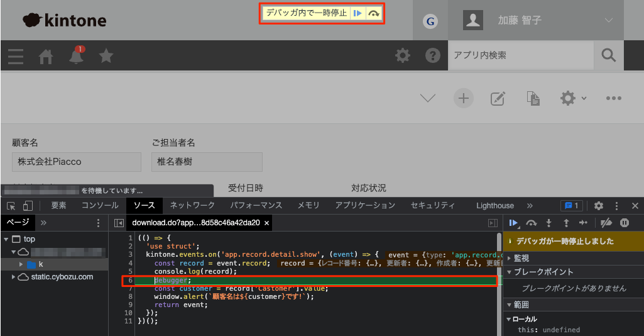Show more navigator tabs chevron
Screen dimensions: 644x336
(43, 223)
